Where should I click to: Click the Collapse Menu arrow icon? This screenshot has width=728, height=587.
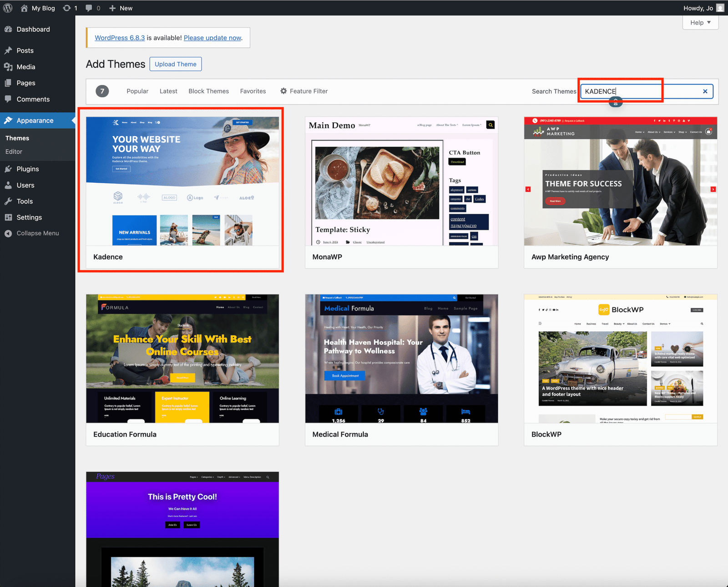tap(8, 233)
